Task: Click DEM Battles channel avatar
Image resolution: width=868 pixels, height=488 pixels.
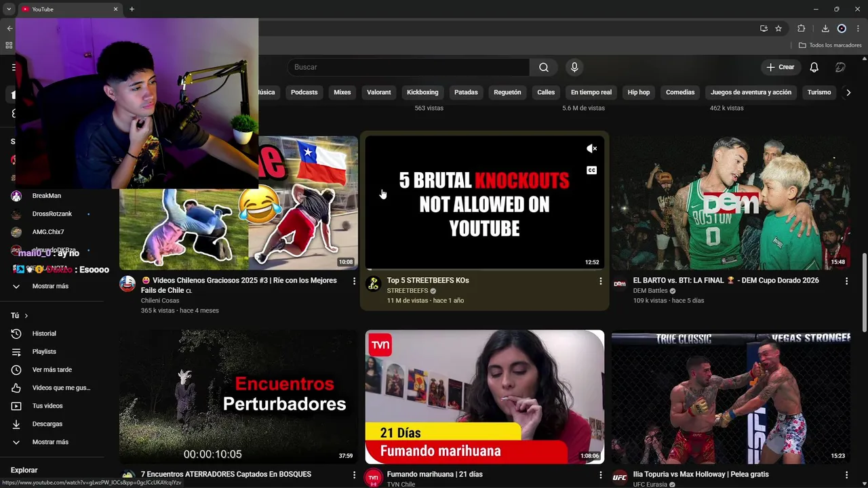Action: (620, 284)
